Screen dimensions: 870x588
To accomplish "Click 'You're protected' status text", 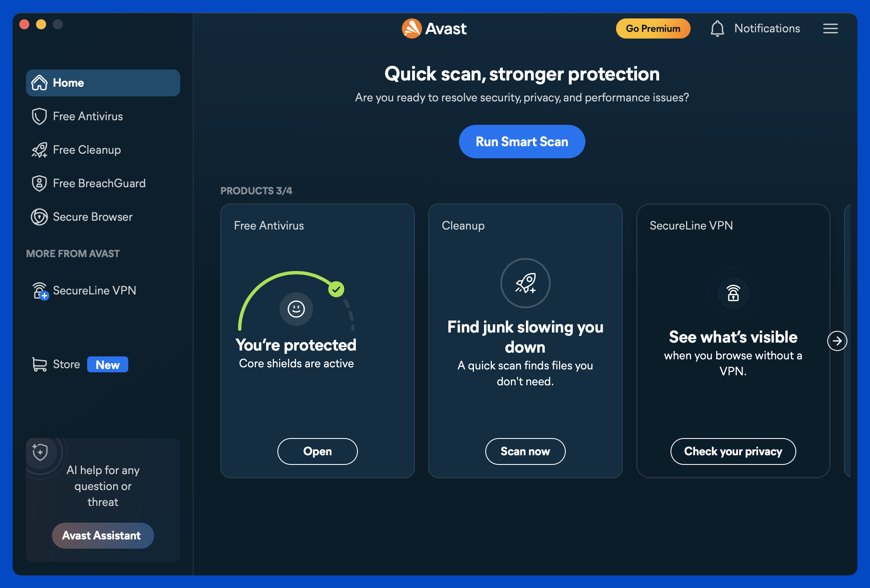I will [x=296, y=345].
